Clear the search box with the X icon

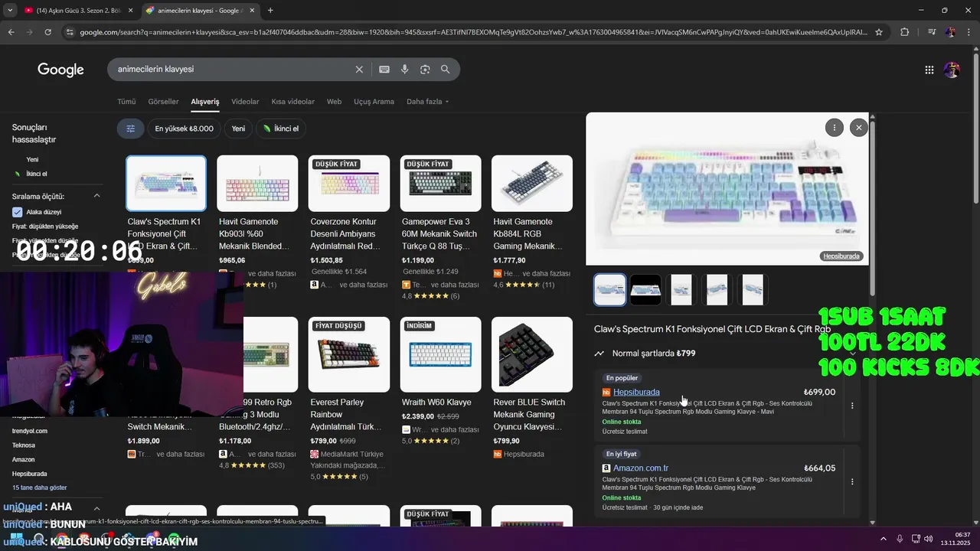(359, 69)
